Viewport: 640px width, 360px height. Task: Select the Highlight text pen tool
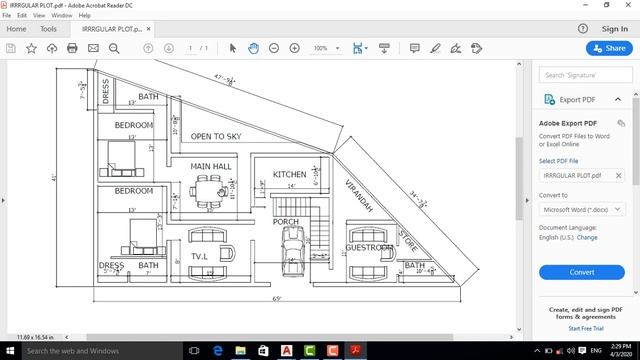tap(435, 49)
